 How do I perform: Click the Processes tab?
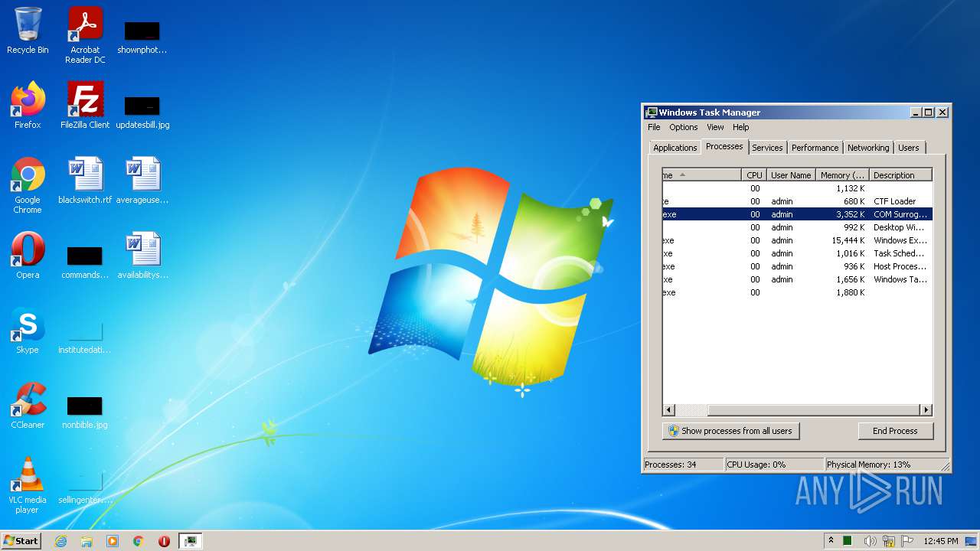point(724,146)
